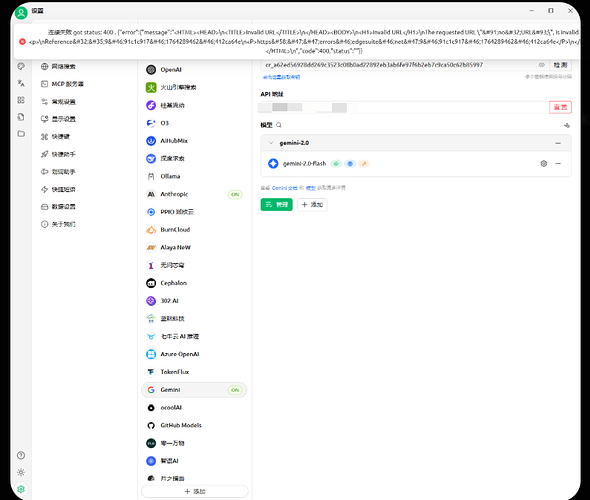
Task: Select the Alaya NeW provider
Action: click(194, 248)
